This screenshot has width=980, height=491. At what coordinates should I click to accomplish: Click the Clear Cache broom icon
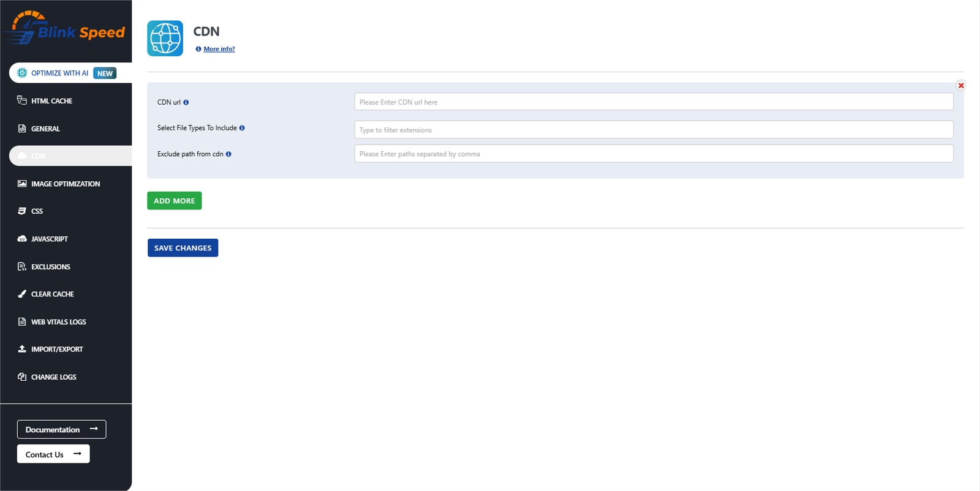(x=22, y=294)
